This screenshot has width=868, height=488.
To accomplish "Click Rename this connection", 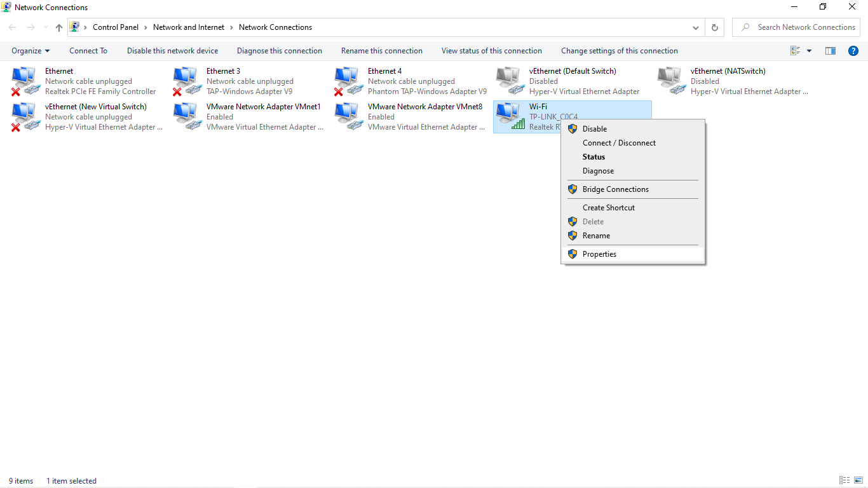I will click(x=382, y=51).
